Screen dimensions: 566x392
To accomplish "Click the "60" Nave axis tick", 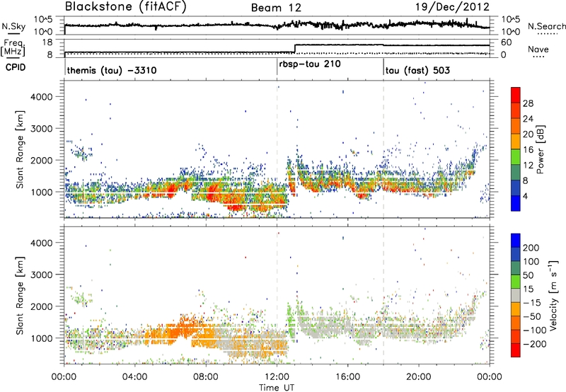I will (x=506, y=42).
